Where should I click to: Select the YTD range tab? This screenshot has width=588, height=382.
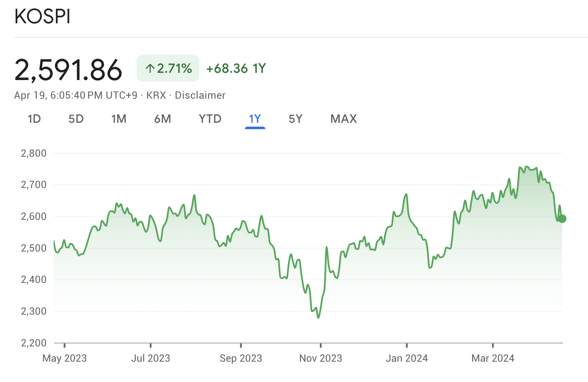pyautogui.click(x=210, y=119)
